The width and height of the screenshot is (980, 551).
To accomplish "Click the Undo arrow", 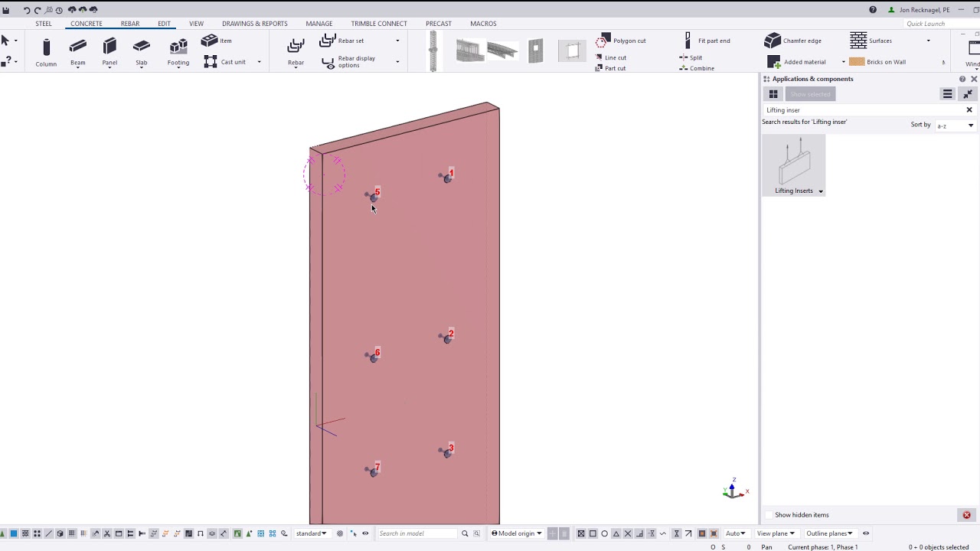I will click(27, 10).
